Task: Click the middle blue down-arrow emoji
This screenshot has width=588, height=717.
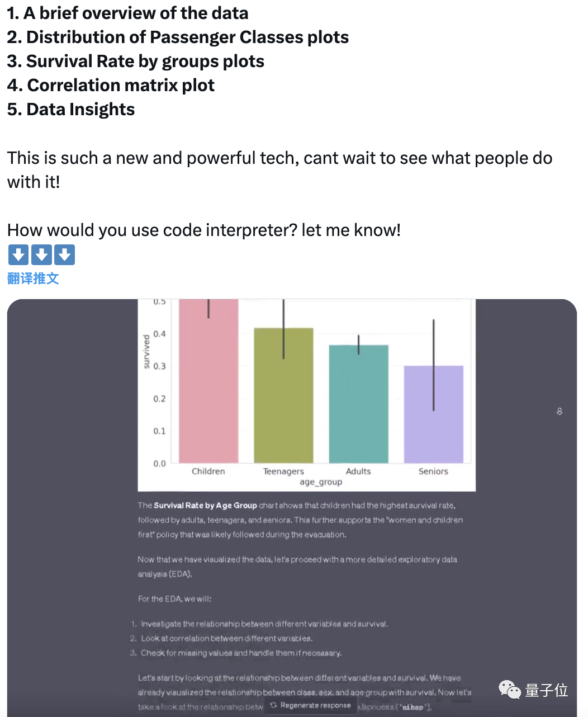Action: tap(41, 255)
